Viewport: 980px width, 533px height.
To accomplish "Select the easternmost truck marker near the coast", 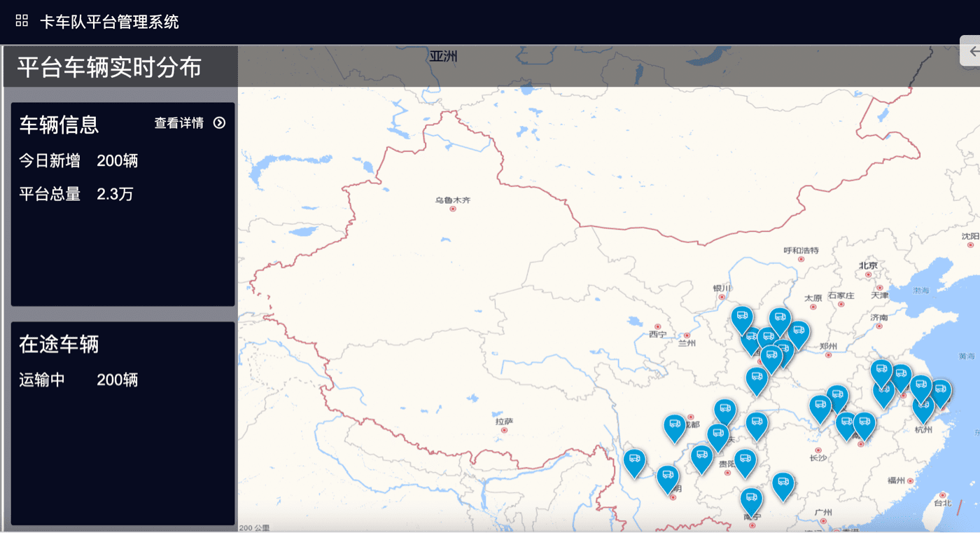I will click(x=940, y=391).
